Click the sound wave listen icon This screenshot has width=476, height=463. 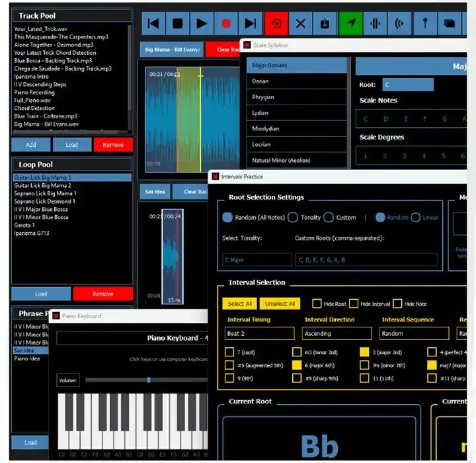tap(399, 23)
